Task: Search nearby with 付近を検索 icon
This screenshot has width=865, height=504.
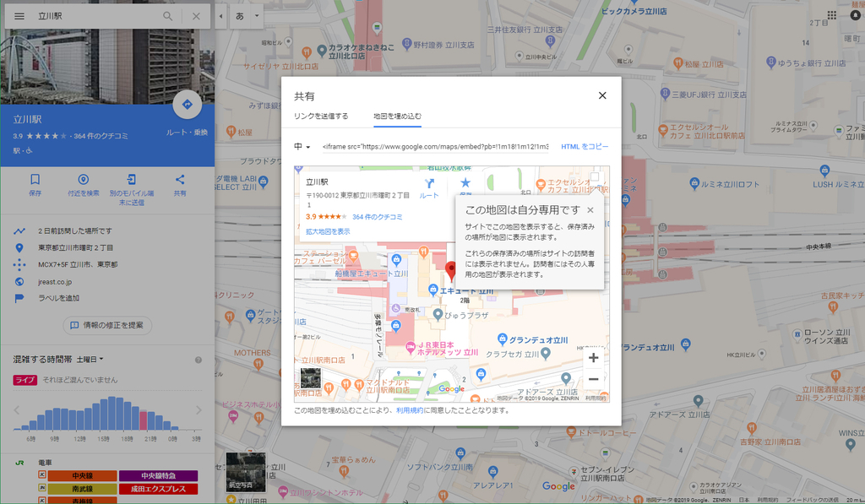Action: [84, 185]
